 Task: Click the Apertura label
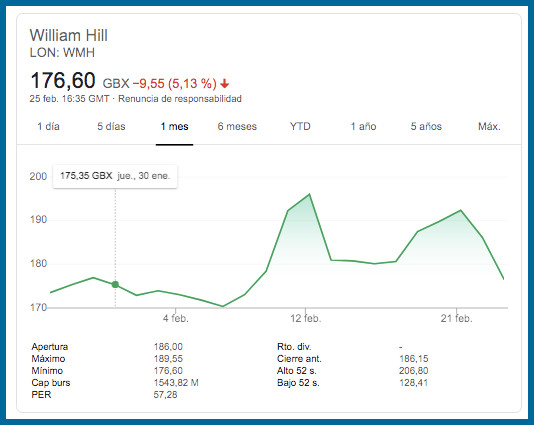click(50, 347)
